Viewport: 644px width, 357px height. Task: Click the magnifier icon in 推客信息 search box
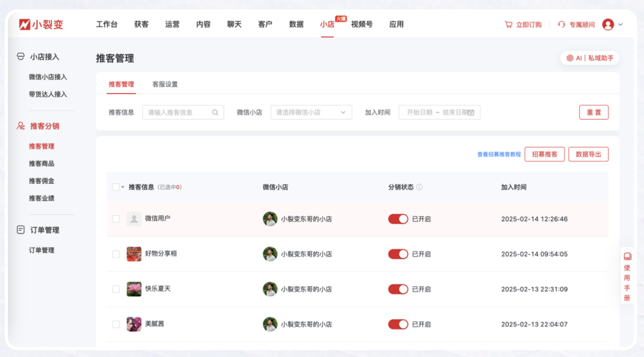pyautogui.click(x=216, y=112)
